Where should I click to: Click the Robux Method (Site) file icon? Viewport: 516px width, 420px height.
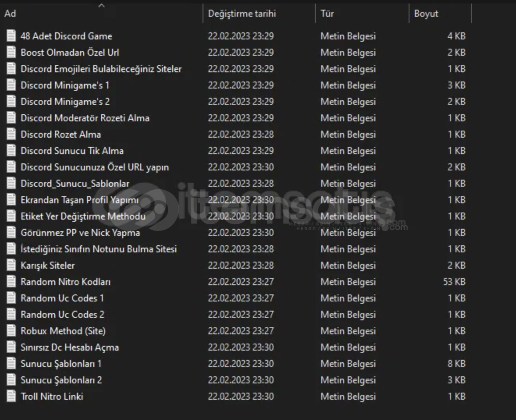11,331
